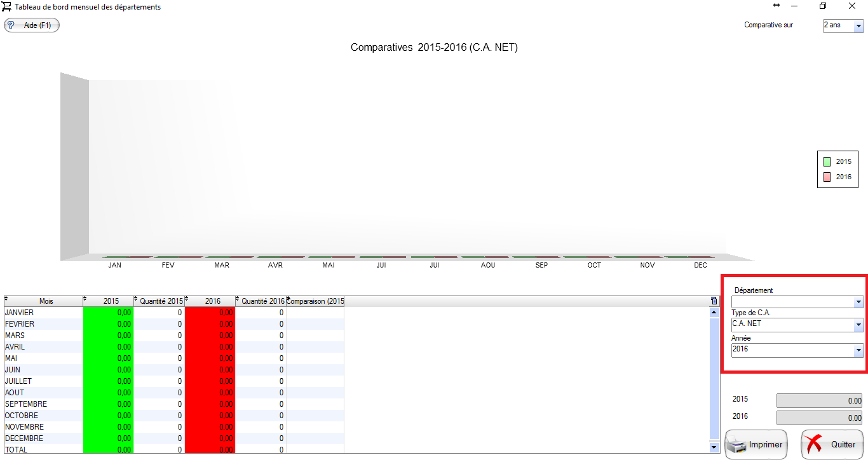
Task: Restore down the window
Action: click(823, 6)
